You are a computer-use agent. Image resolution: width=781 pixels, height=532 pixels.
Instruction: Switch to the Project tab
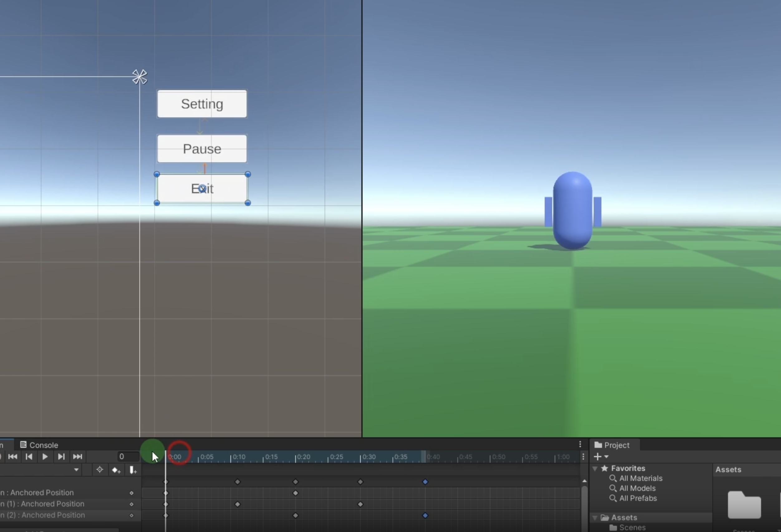[612, 445]
